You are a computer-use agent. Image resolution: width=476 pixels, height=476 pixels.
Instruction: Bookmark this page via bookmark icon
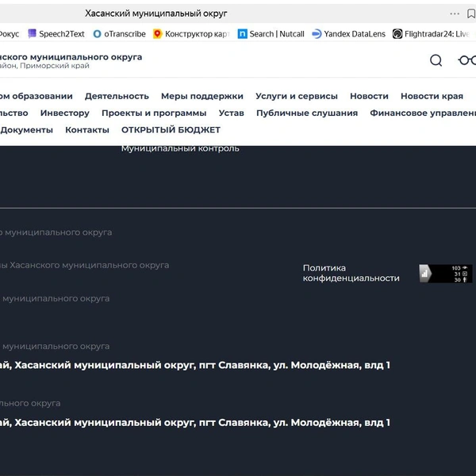[x=471, y=13]
